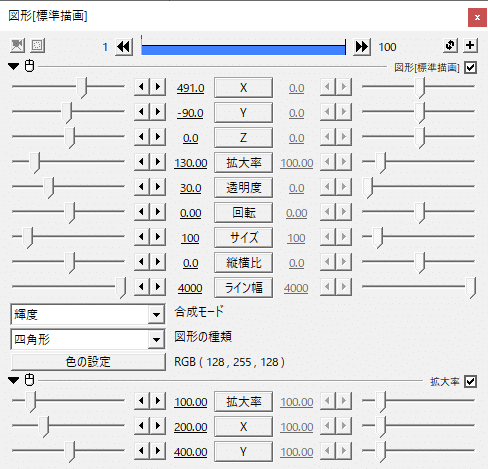Decrease 回転 0.00 left-side with left arrow
Screen dimensions: 488x469
[142, 212]
